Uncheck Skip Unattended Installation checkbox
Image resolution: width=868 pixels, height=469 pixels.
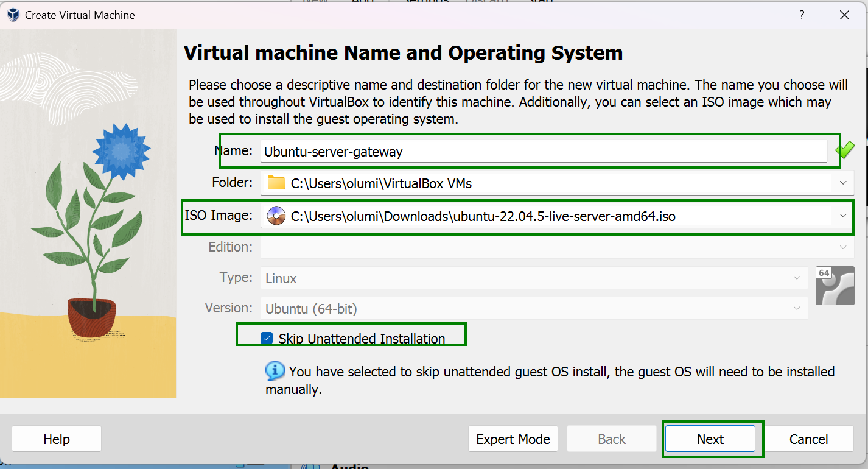[x=267, y=338]
